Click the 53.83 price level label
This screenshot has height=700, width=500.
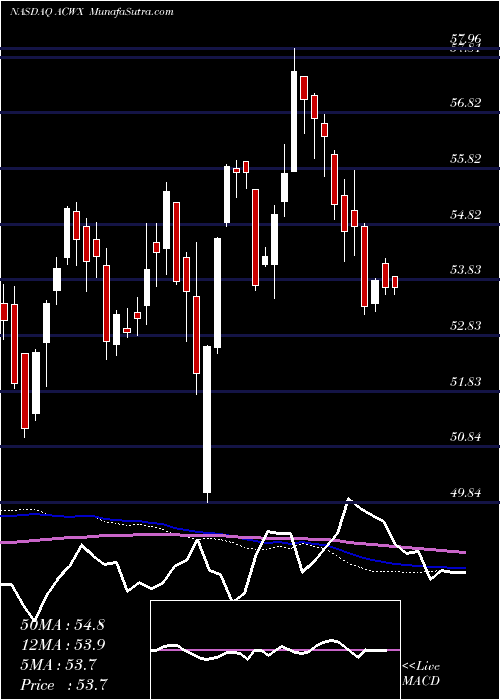[x=466, y=270]
